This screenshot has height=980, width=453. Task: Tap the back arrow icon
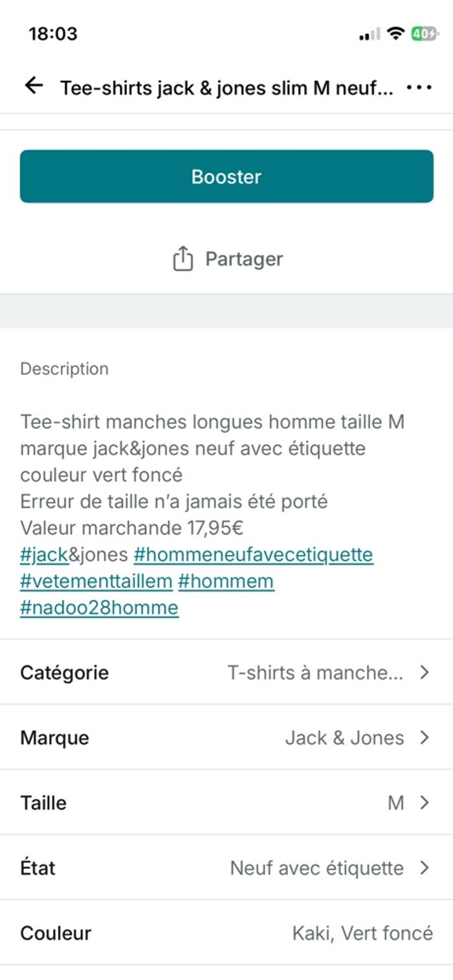coord(34,86)
